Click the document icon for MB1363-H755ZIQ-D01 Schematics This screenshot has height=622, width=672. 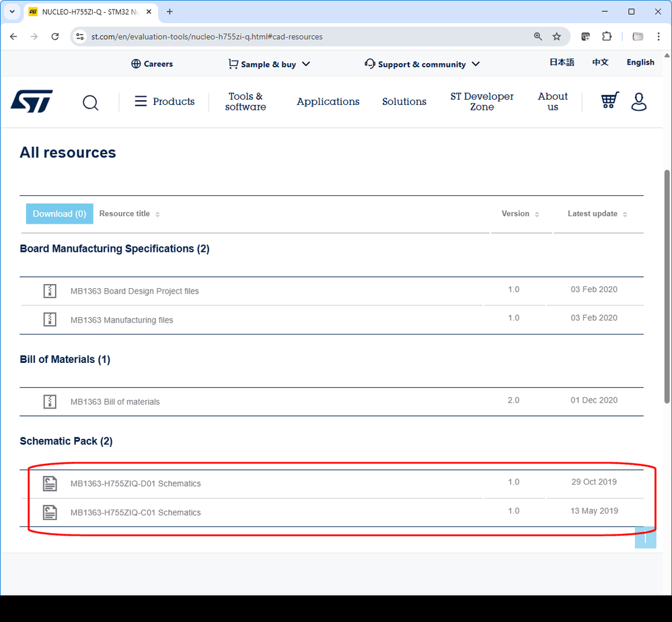(50, 483)
